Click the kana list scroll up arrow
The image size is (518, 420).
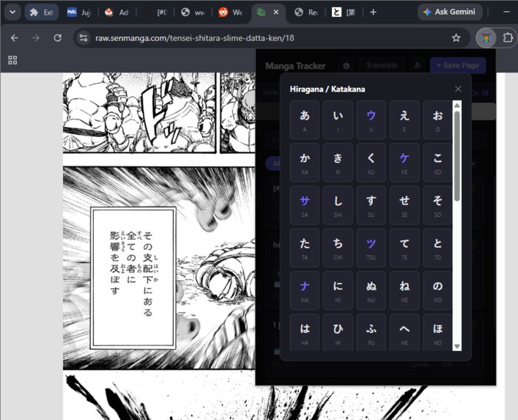[457, 106]
